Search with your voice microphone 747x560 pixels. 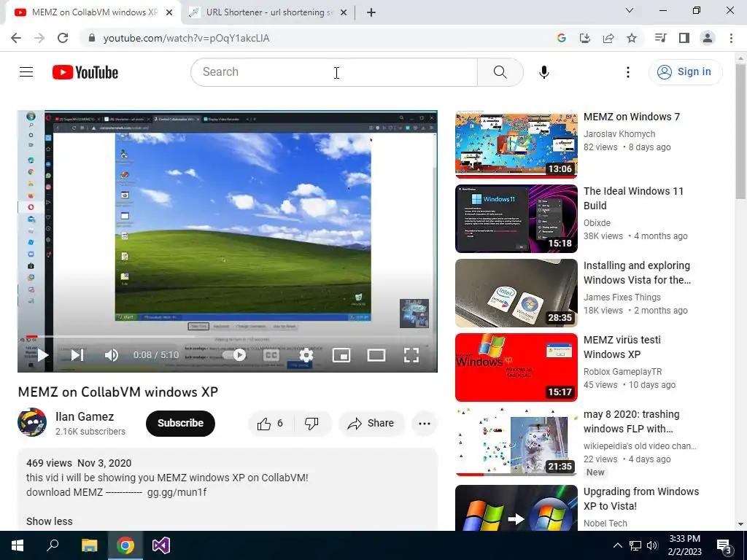[x=544, y=72]
